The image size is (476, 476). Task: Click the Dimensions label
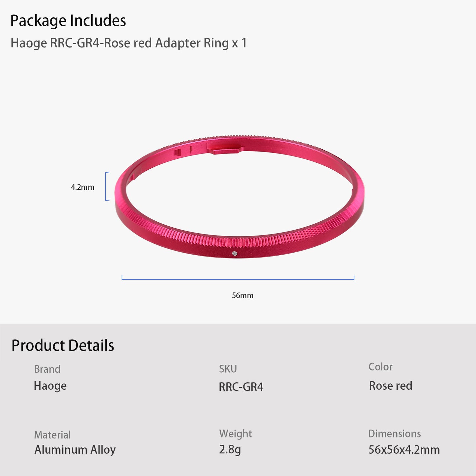(394, 434)
